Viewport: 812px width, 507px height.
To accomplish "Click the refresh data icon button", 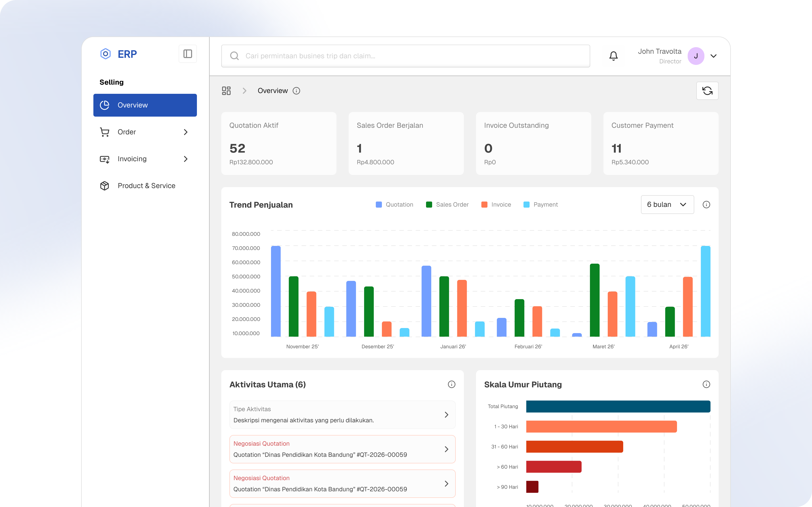I will coord(707,90).
